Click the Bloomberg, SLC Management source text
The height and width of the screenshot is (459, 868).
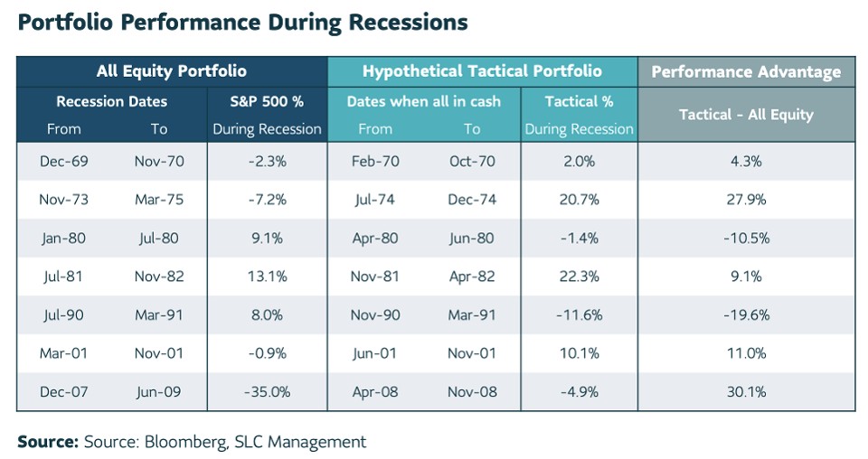(224, 442)
